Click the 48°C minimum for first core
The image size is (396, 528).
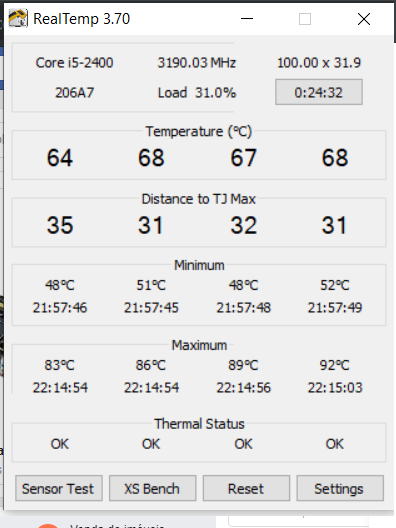(x=60, y=285)
